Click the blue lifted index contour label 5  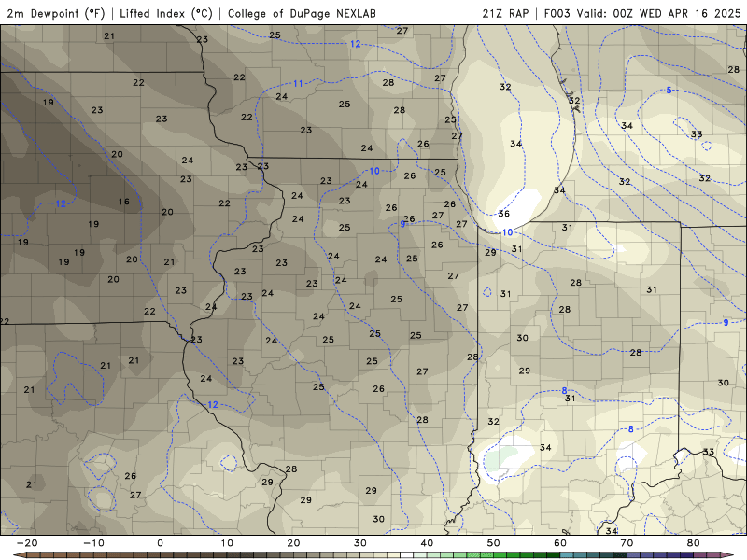coord(669,90)
